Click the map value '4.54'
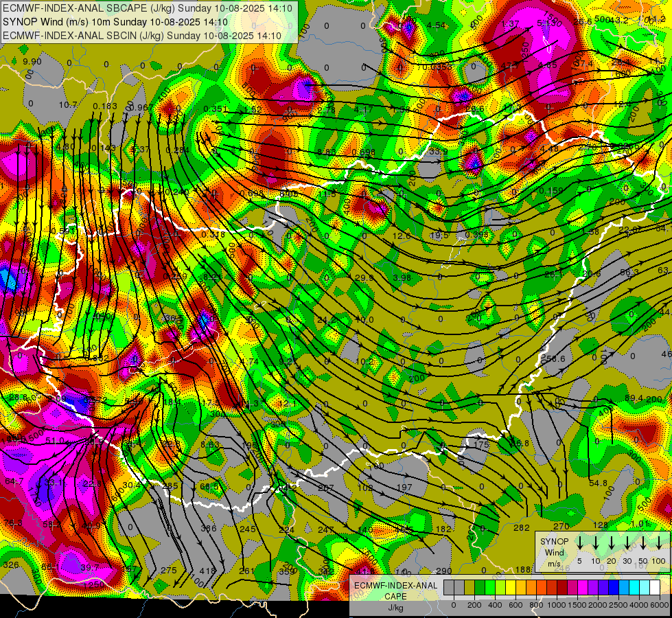This screenshot has width=672, height=618. click(436, 25)
